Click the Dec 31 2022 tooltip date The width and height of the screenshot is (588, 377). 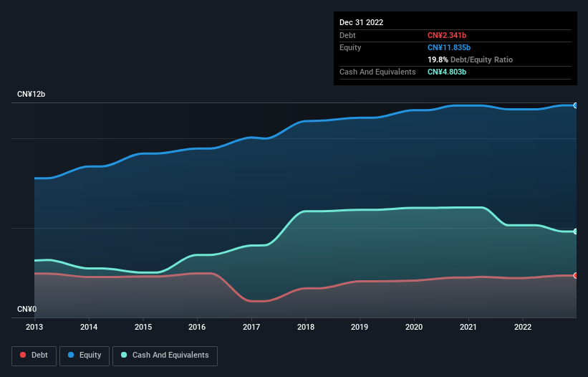pyautogui.click(x=361, y=22)
